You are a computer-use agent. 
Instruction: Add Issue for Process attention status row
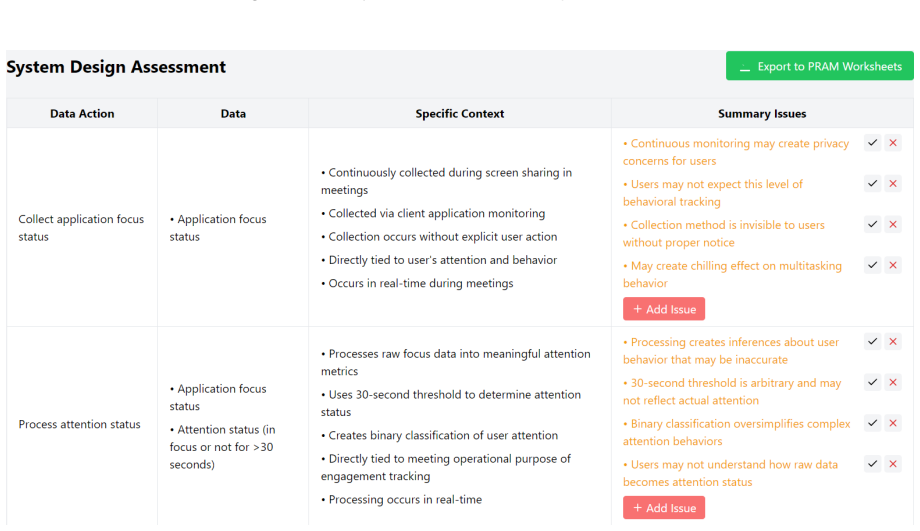point(664,508)
